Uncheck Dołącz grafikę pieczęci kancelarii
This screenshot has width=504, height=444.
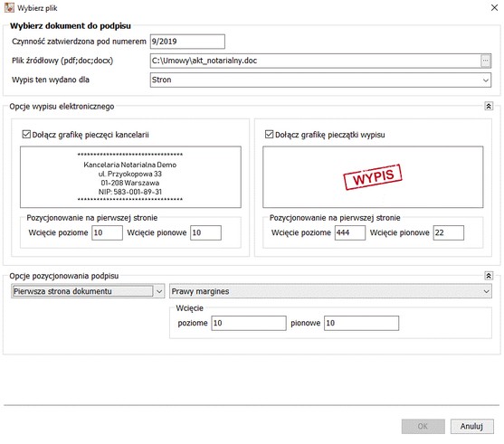coord(26,135)
